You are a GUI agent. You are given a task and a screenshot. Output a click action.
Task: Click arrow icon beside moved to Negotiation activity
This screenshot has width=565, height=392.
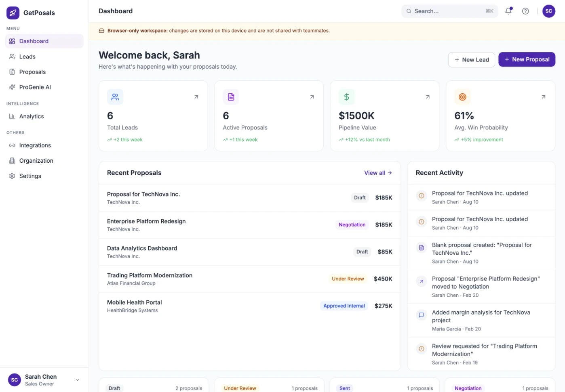click(421, 281)
